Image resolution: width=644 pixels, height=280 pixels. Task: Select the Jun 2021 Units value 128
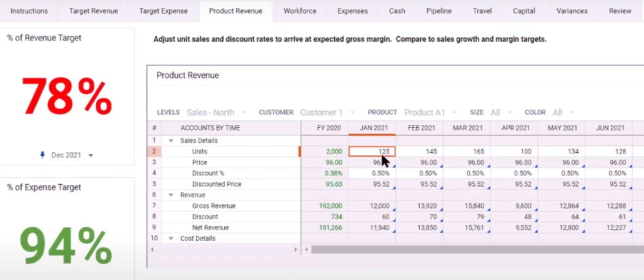(609, 151)
